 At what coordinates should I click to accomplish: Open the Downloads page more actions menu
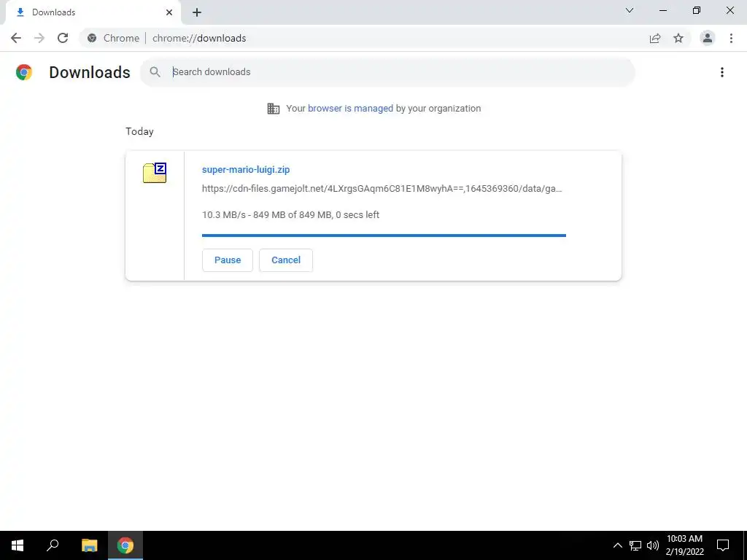pos(722,72)
